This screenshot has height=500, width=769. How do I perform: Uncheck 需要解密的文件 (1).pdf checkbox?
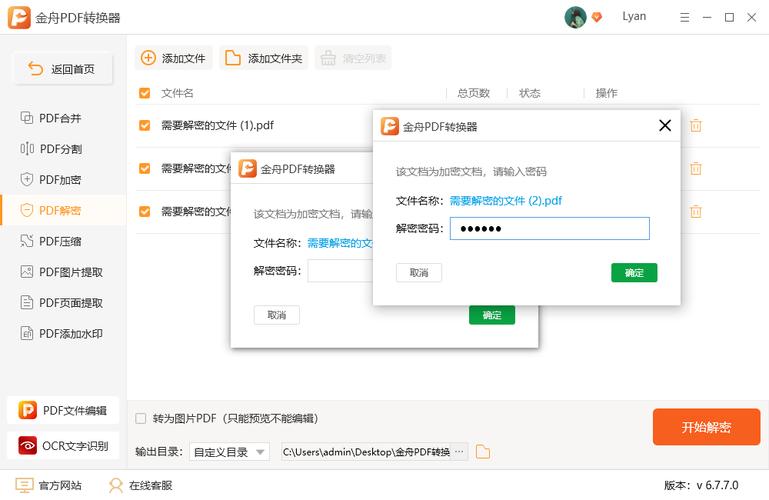coord(145,125)
